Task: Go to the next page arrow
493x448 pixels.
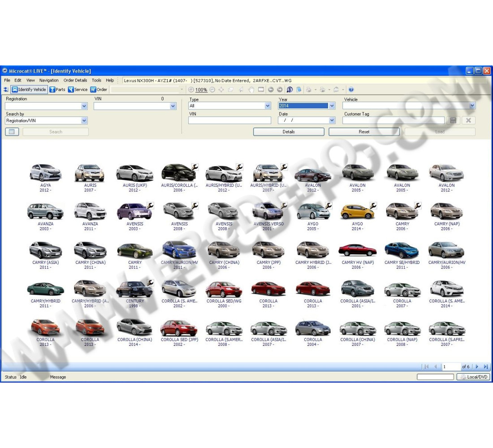Action: click(477, 366)
